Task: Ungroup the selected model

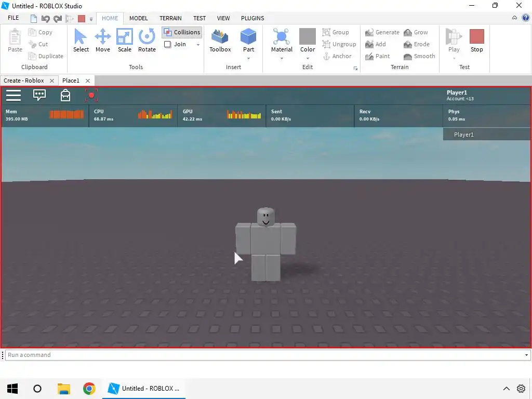Action: click(x=339, y=44)
